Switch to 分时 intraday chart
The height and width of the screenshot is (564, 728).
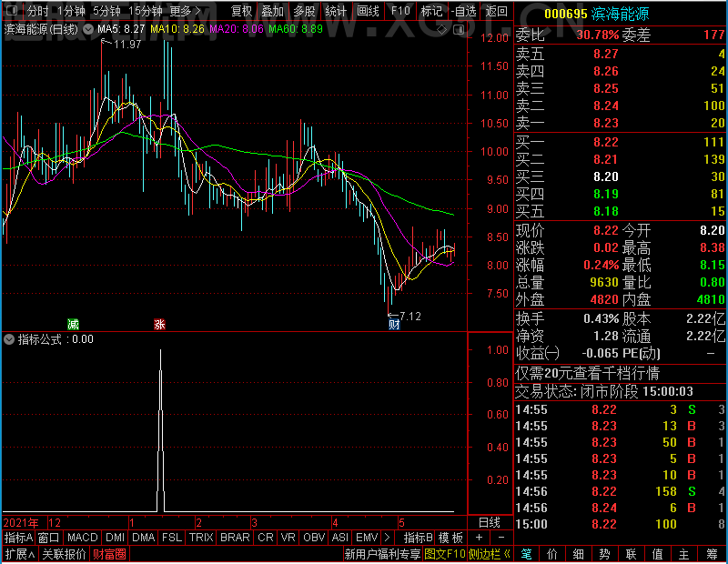[37, 11]
